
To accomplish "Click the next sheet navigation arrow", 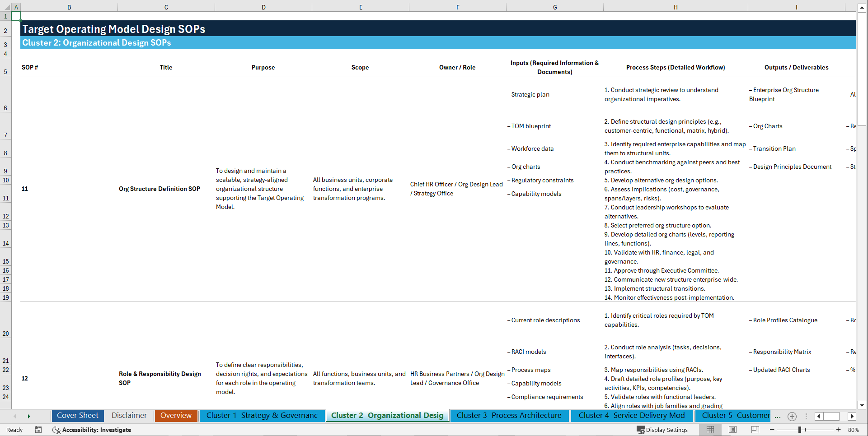I will pyautogui.click(x=29, y=416).
